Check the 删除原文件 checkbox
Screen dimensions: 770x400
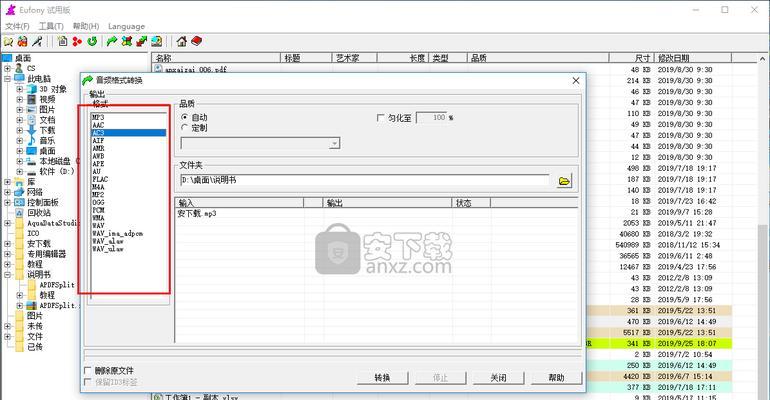click(x=88, y=371)
